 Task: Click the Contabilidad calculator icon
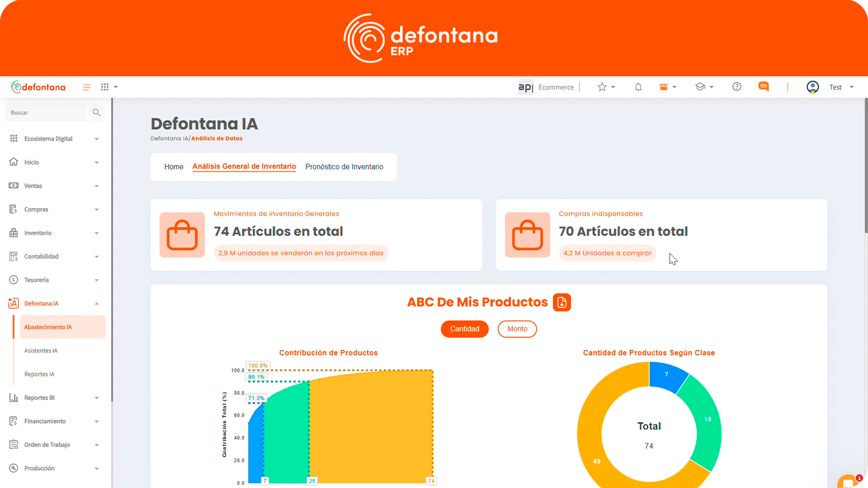pyautogui.click(x=14, y=256)
